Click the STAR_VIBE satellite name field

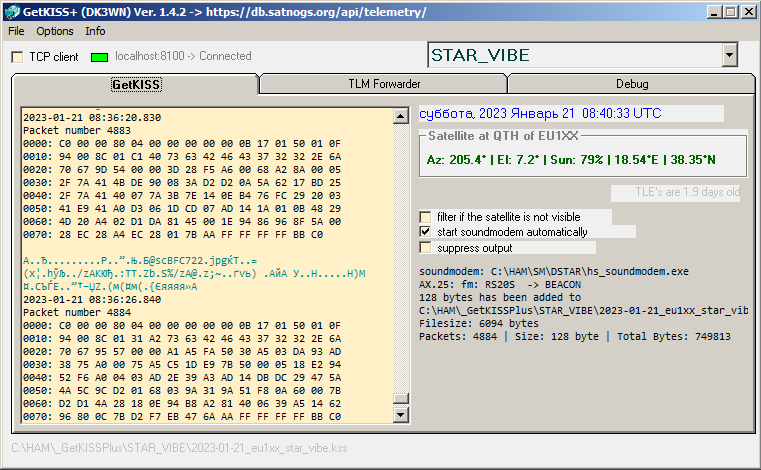[x=575, y=55]
